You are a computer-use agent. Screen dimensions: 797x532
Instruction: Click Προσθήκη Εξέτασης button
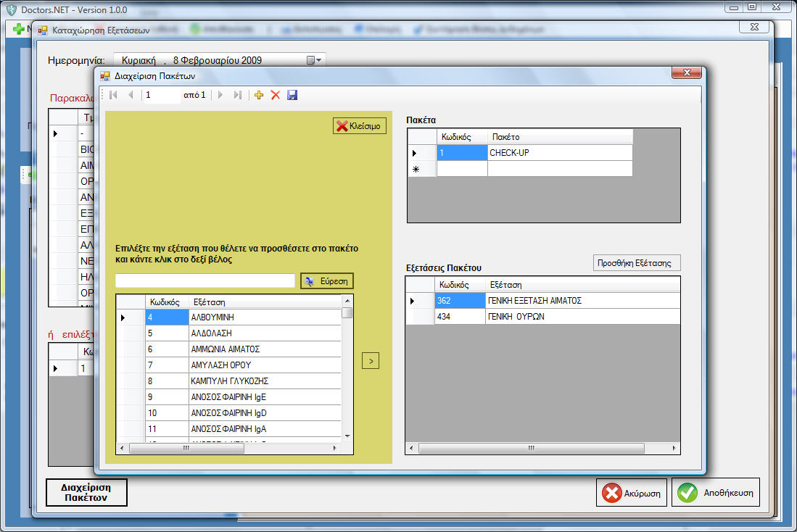coord(637,262)
